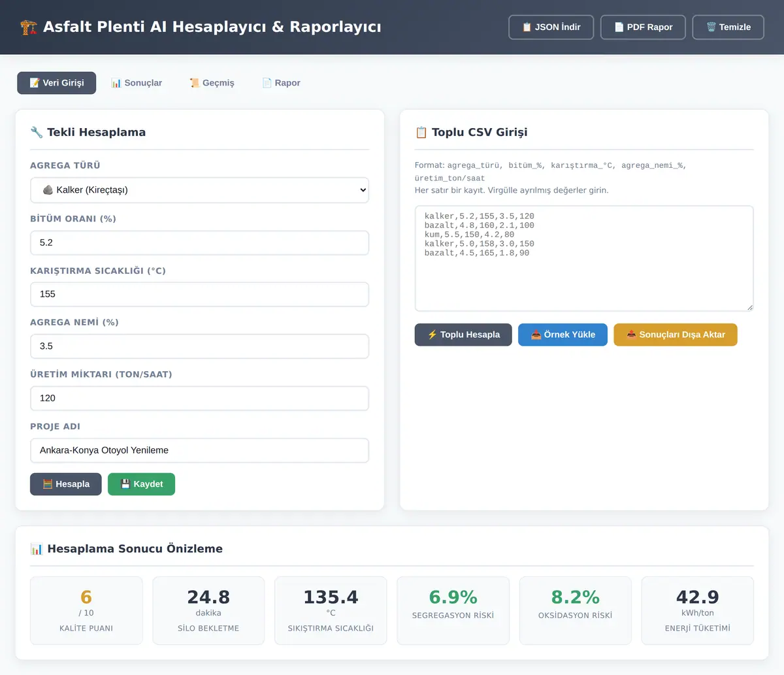The width and height of the screenshot is (784, 675).
Task: Click the document icon on PDF Rapor
Action: coord(619,27)
